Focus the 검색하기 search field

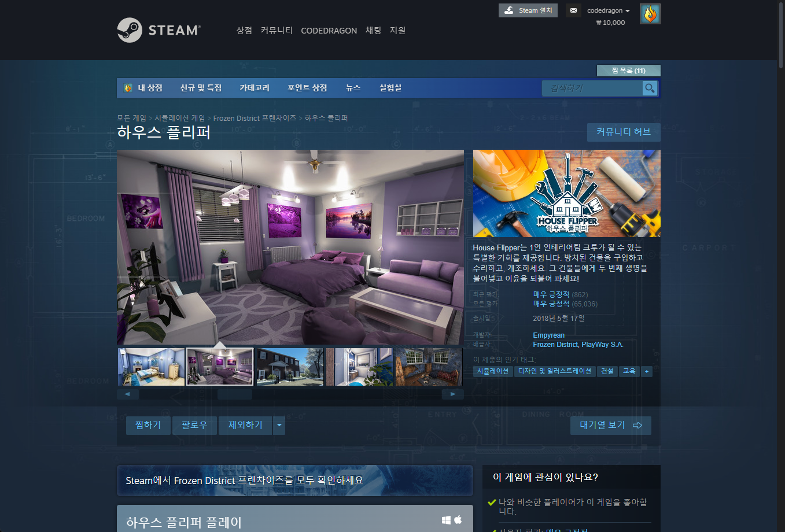point(592,88)
